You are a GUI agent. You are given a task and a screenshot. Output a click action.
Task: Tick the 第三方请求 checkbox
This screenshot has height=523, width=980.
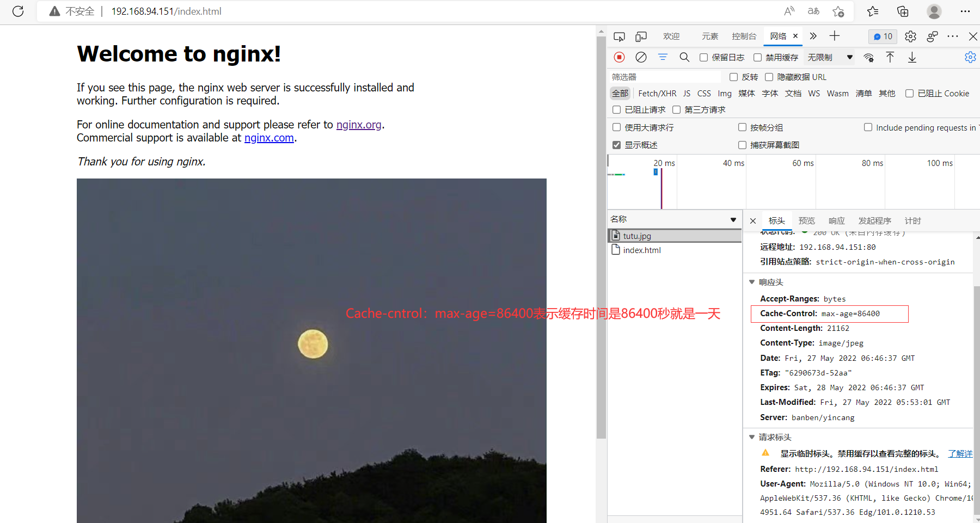(x=676, y=109)
